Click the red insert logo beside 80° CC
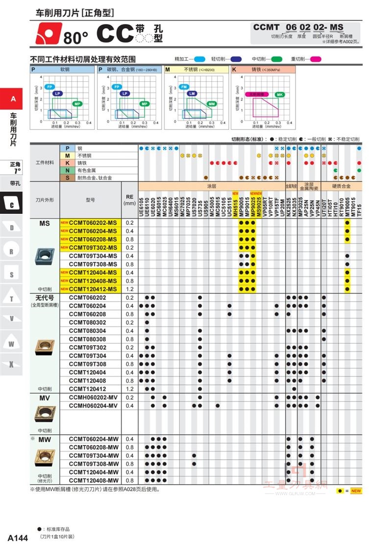The image size is (392, 549). point(49,33)
